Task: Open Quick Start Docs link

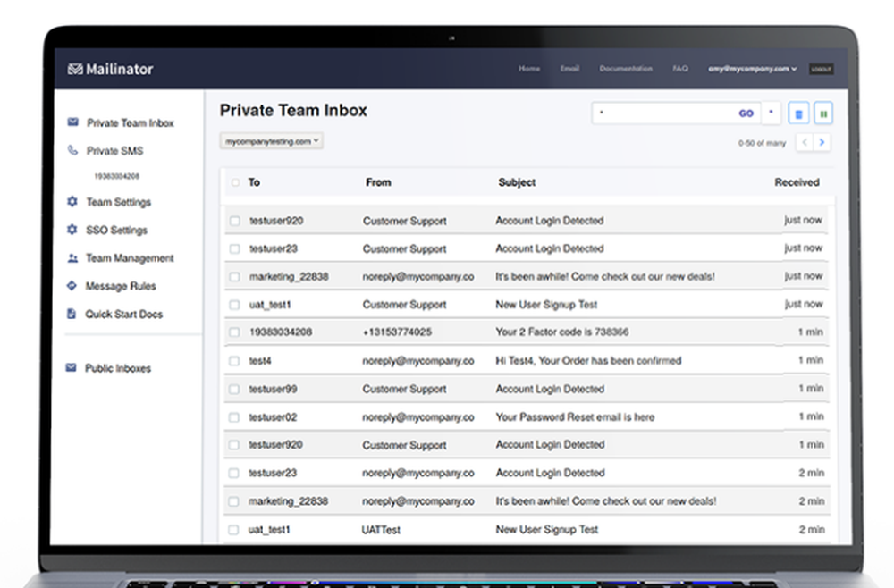Action: point(123,314)
